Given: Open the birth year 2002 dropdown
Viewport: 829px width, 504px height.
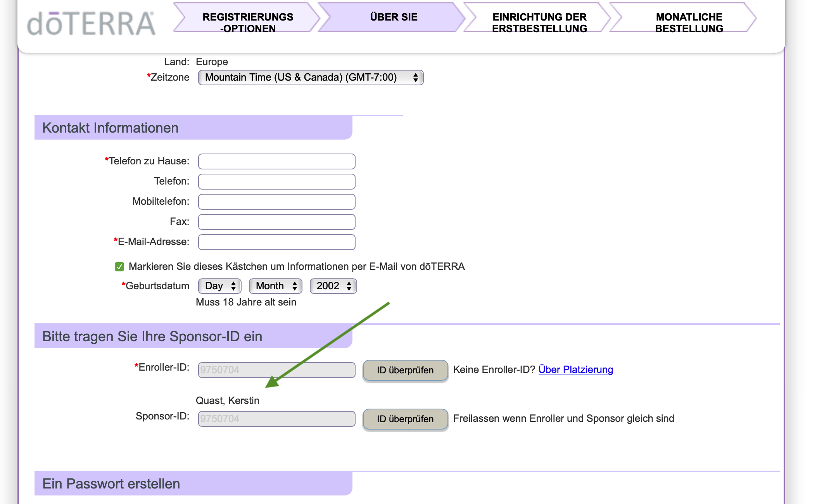Looking at the screenshot, I should click(333, 286).
